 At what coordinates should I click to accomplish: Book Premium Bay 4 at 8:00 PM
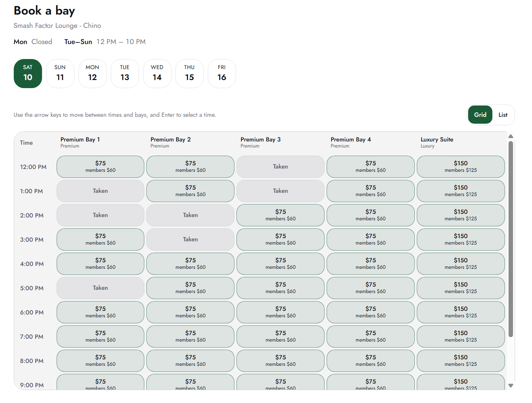click(x=371, y=361)
